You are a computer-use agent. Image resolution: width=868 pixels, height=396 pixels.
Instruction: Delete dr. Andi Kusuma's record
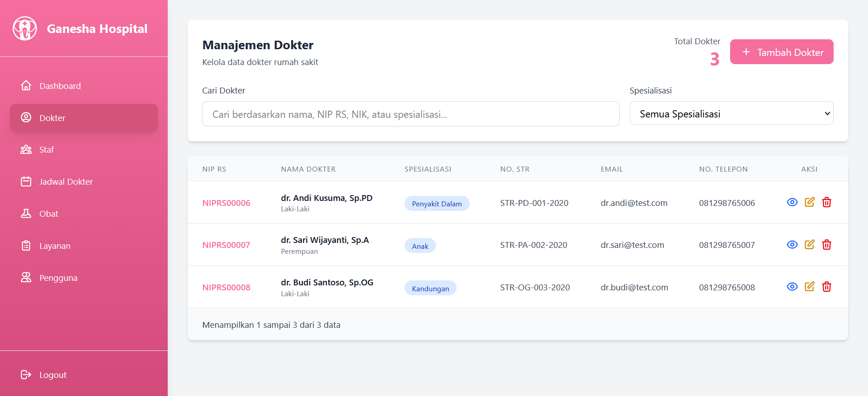click(826, 202)
